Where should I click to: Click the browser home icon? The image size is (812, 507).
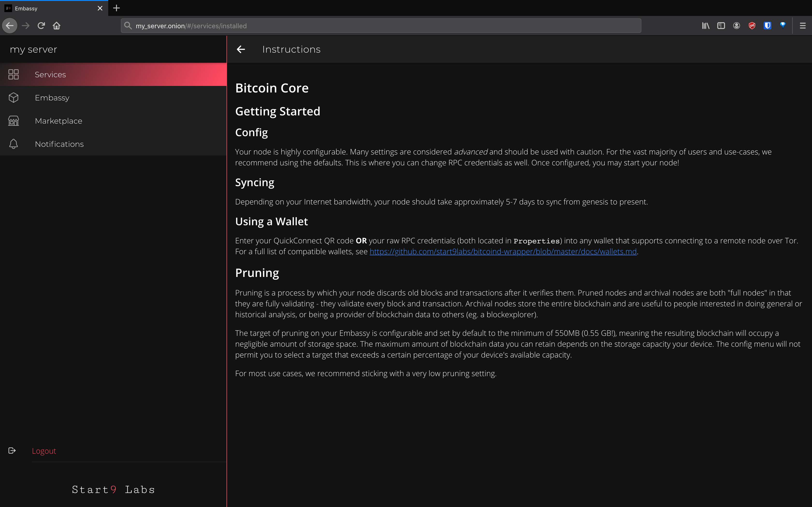coord(56,26)
